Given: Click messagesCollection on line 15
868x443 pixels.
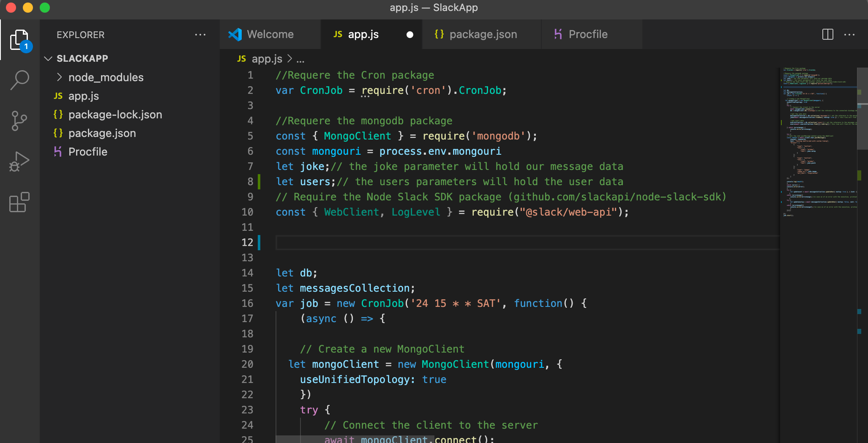Looking at the screenshot, I should point(355,288).
